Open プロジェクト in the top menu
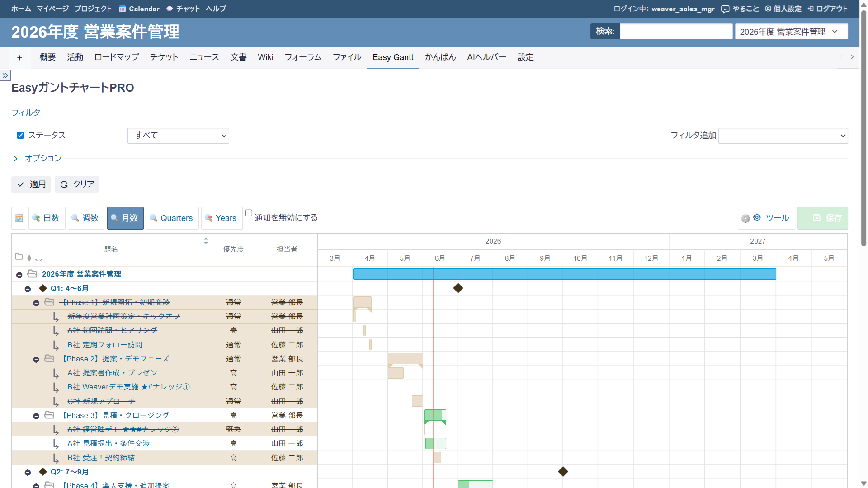 93,9
